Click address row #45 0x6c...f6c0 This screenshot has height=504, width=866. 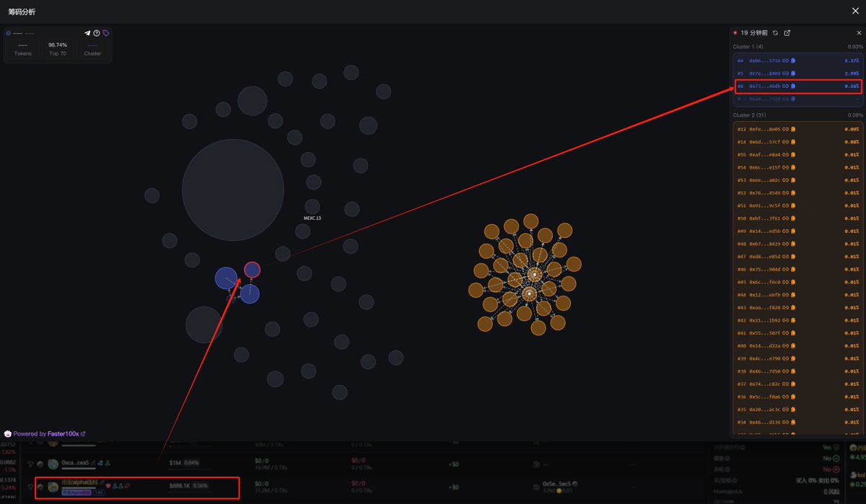[x=800, y=282]
